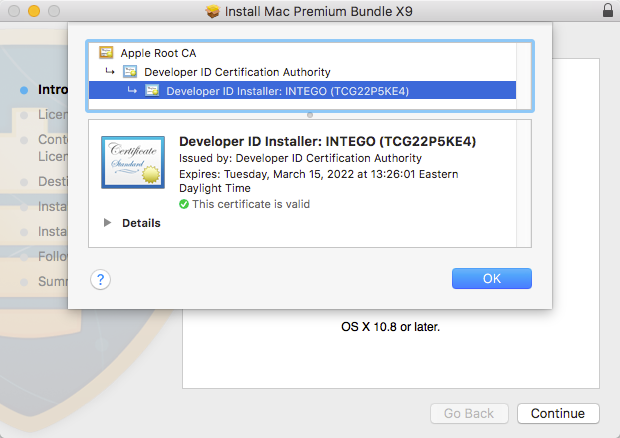Click the Developer ID Installer INTEGO certificate icon

pyautogui.click(x=152, y=91)
